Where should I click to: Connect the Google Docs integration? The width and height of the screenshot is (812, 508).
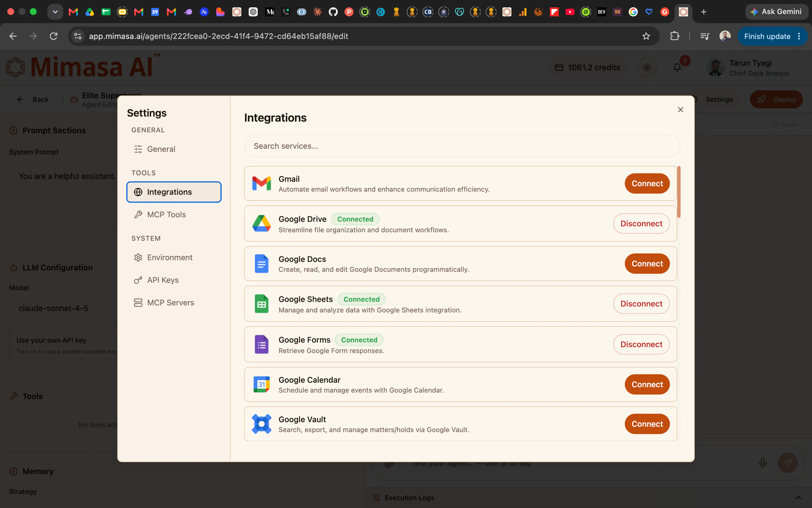pos(647,263)
